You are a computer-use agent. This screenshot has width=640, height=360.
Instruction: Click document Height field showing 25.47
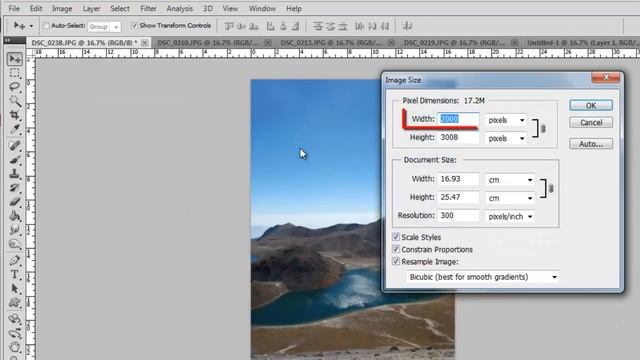tap(458, 197)
